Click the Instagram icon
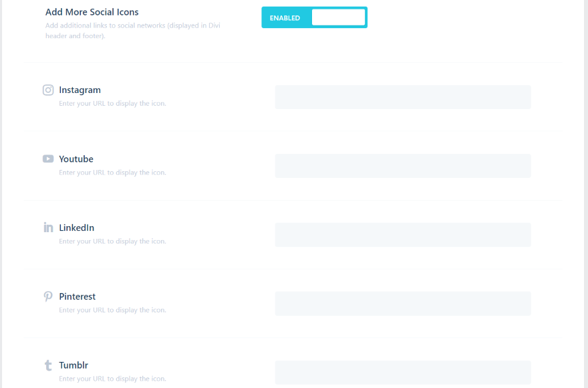This screenshot has width=588, height=388. click(48, 90)
